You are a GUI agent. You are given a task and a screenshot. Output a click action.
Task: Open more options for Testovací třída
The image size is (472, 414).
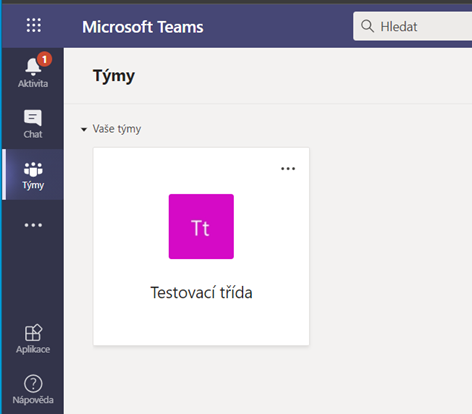pyautogui.click(x=288, y=169)
